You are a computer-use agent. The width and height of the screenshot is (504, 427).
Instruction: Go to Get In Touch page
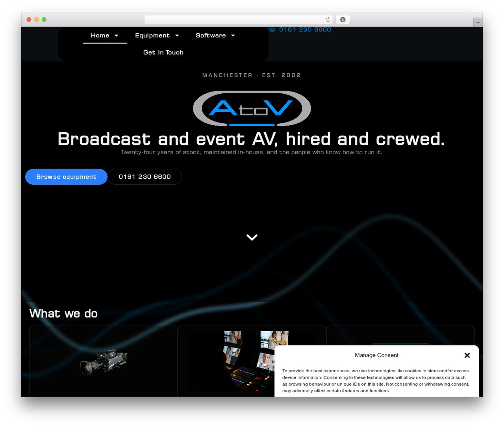click(x=163, y=52)
